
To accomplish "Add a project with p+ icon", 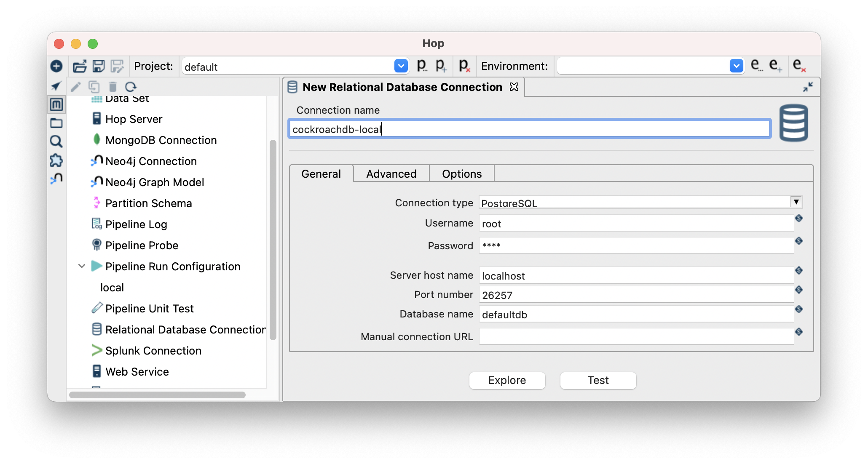I will (x=441, y=66).
